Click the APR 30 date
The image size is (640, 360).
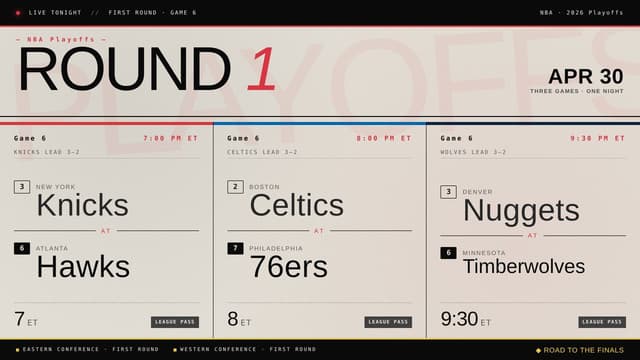(x=586, y=76)
